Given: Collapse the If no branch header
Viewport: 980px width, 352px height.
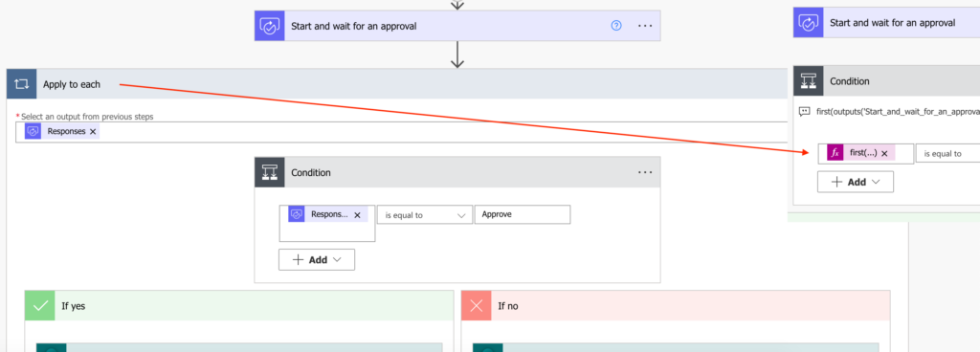Looking at the screenshot, I should [x=676, y=306].
